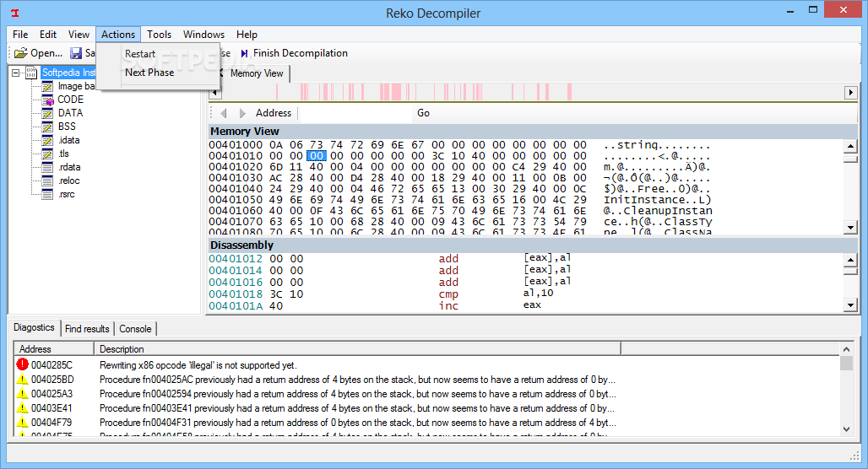Viewport: 868px width, 469px height.
Task: Select diagnostic 'Rewriting x86 opcode illegal' message
Action: pos(198,365)
